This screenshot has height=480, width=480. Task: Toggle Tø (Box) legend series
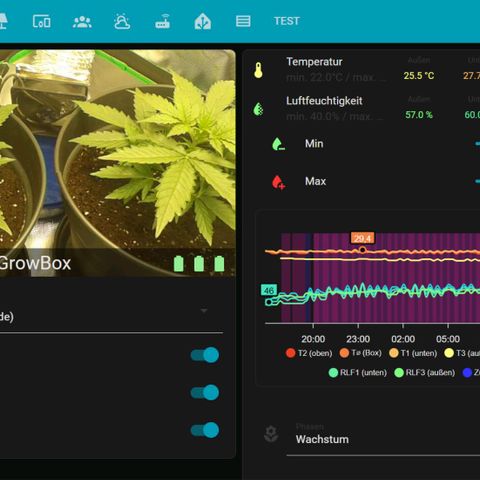(361, 353)
